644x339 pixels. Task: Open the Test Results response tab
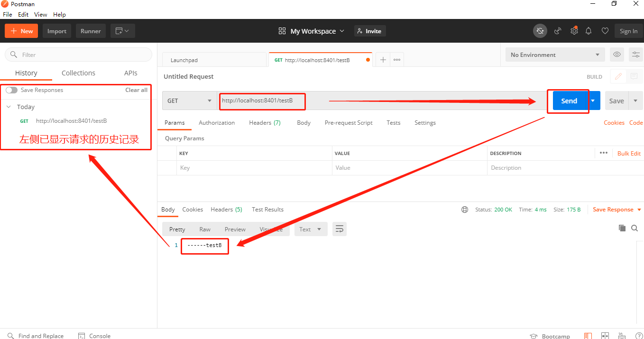[x=267, y=209]
